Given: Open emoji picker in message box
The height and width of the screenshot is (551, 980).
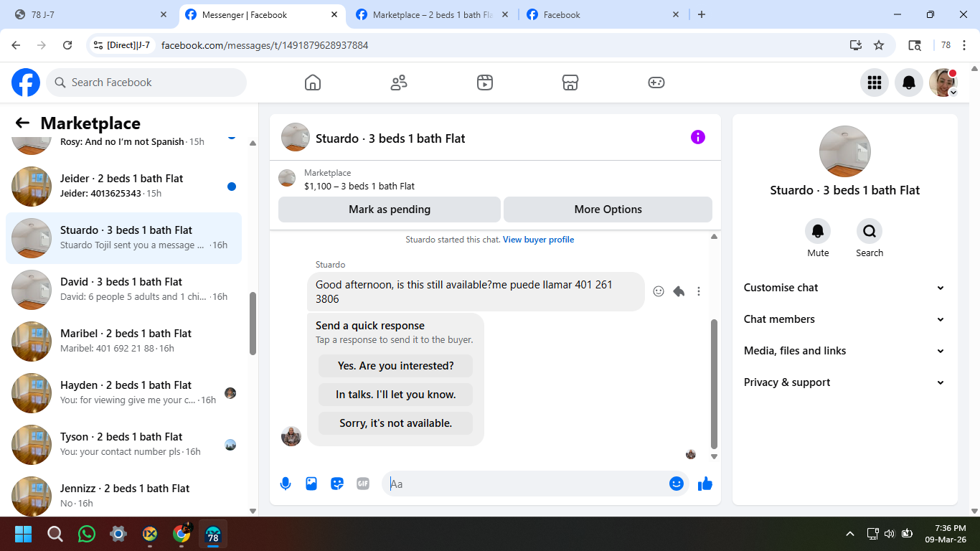Looking at the screenshot, I should pyautogui.click(x=676, y=484).
